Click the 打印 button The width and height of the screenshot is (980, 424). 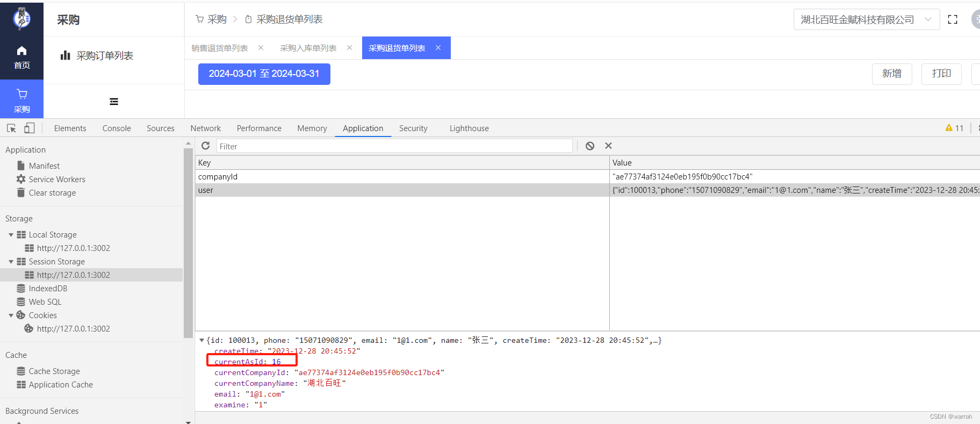click(x=941, y=74)
